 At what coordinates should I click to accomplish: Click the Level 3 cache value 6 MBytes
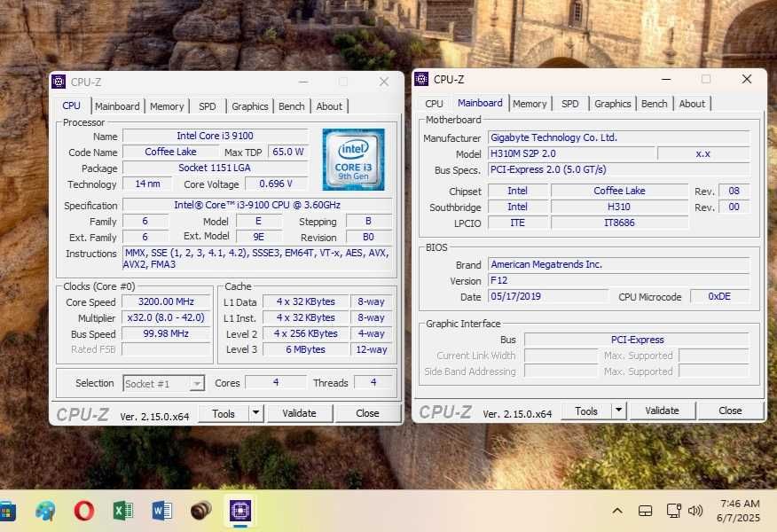306,349
